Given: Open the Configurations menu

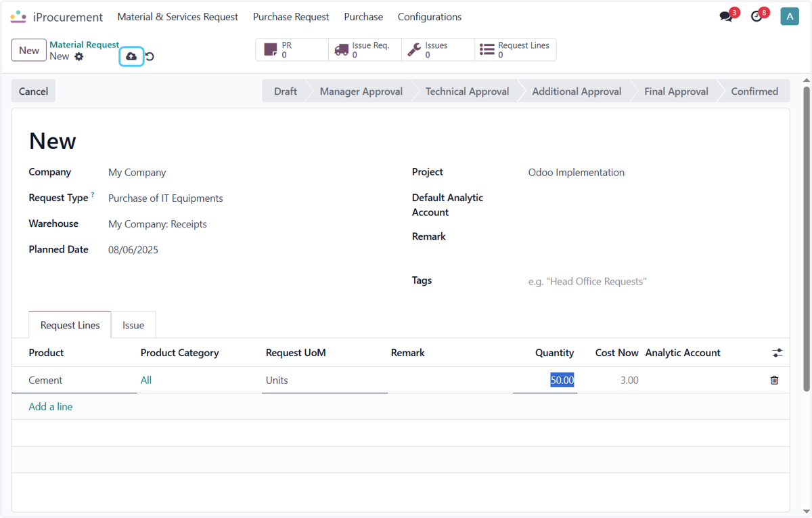Looking at the screenshot, I should [x=430, y=17].
